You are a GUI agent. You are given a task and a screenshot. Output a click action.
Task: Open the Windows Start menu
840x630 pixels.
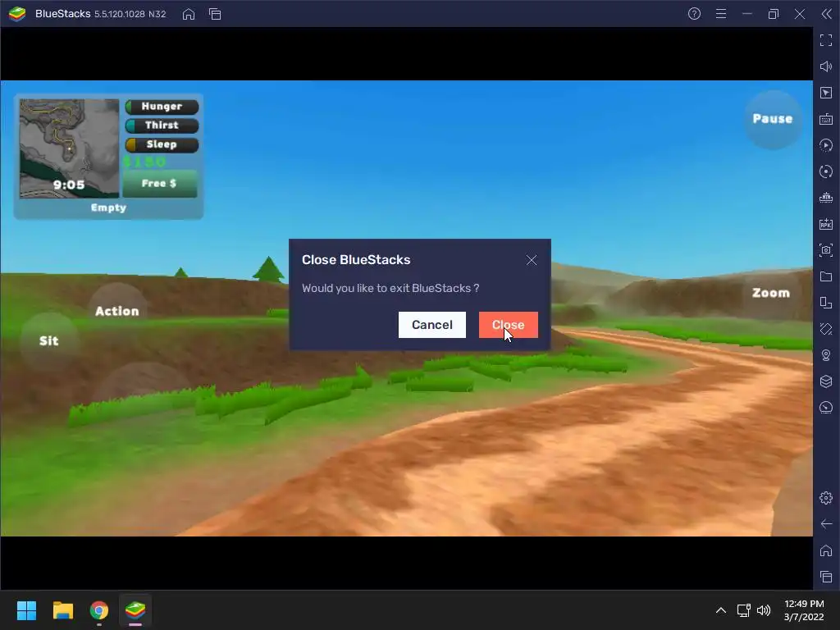point(26,610)
